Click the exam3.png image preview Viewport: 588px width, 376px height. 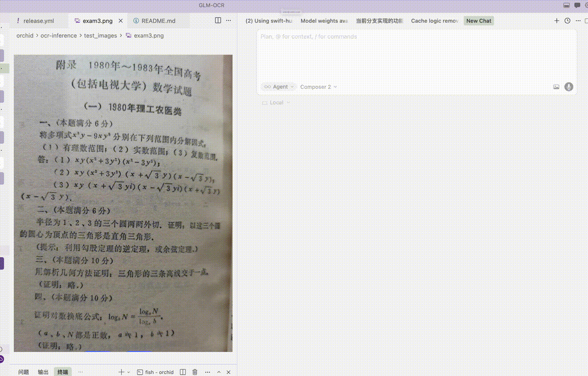pos(123,203)
